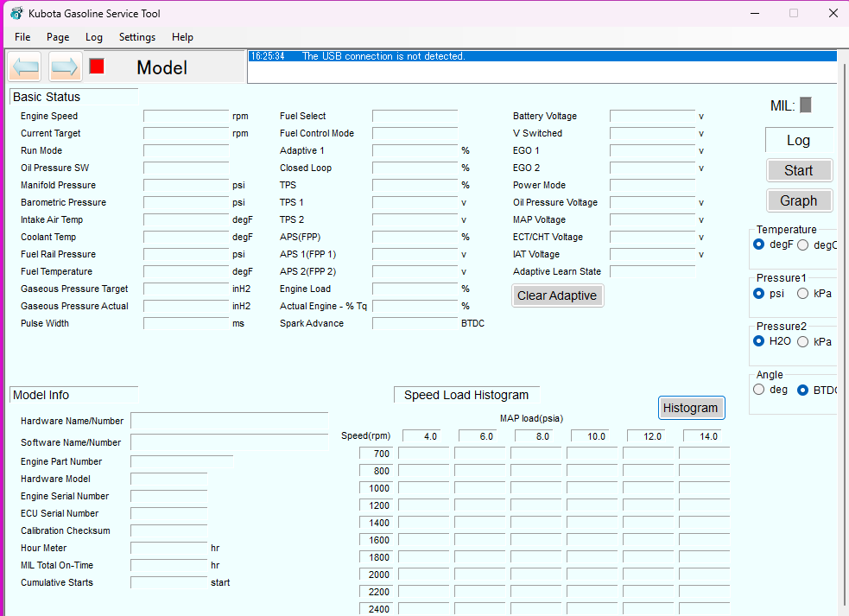The width and height of the screenshot is (849, 616).
Task: Click the Model Info section header
Action: point(73,395)
